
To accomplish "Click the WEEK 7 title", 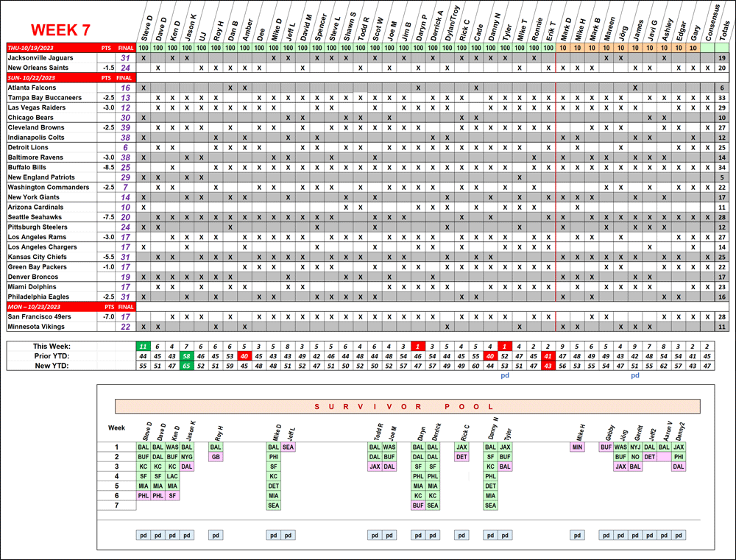I will click(60, 30).
